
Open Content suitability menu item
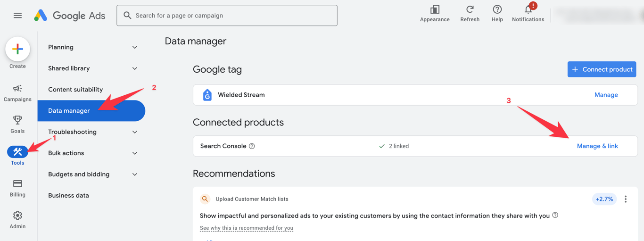tap(75, 90)
